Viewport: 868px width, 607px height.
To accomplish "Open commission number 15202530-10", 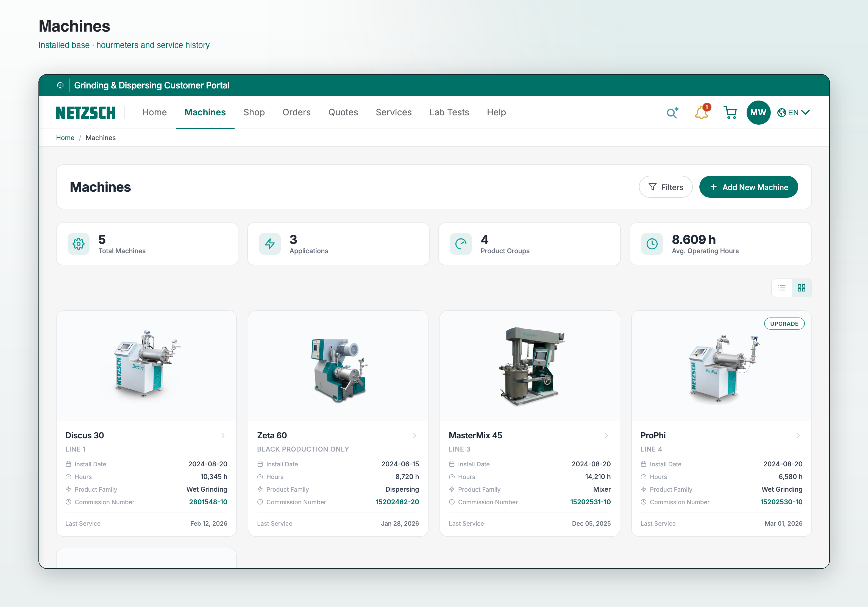I will click(781, 502).
